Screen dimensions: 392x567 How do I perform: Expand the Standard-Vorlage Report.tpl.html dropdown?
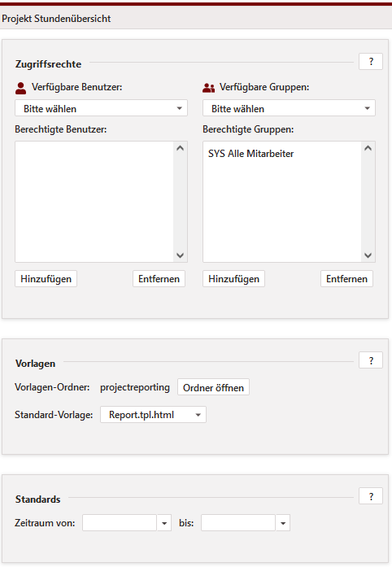[x=154, y=415]
